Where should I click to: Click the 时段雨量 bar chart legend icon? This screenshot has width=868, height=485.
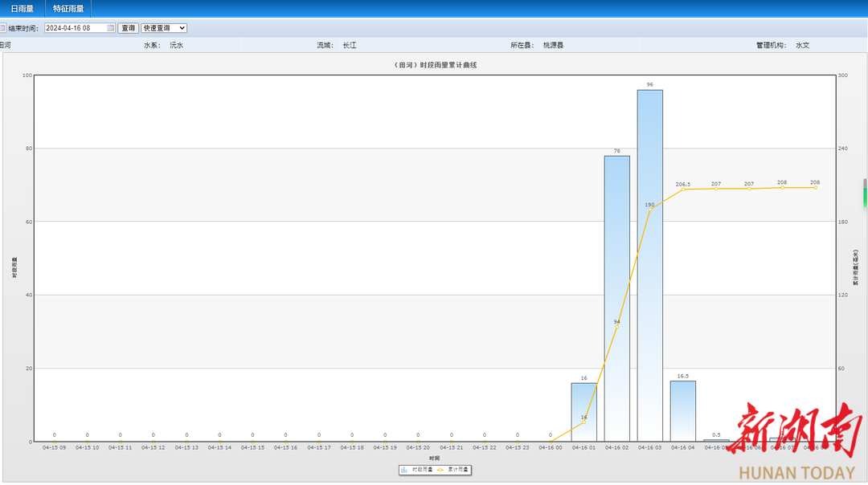tap(404, 470)
